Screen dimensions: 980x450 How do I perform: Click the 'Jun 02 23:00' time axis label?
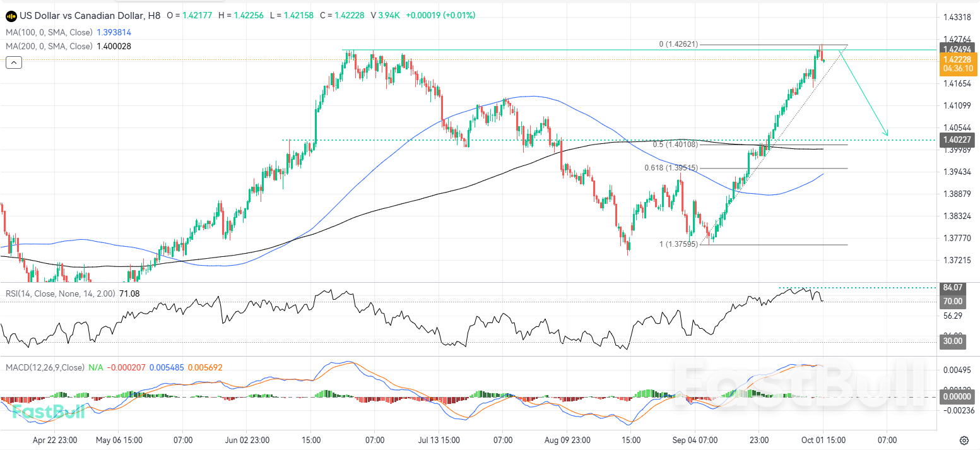point(247,440)
